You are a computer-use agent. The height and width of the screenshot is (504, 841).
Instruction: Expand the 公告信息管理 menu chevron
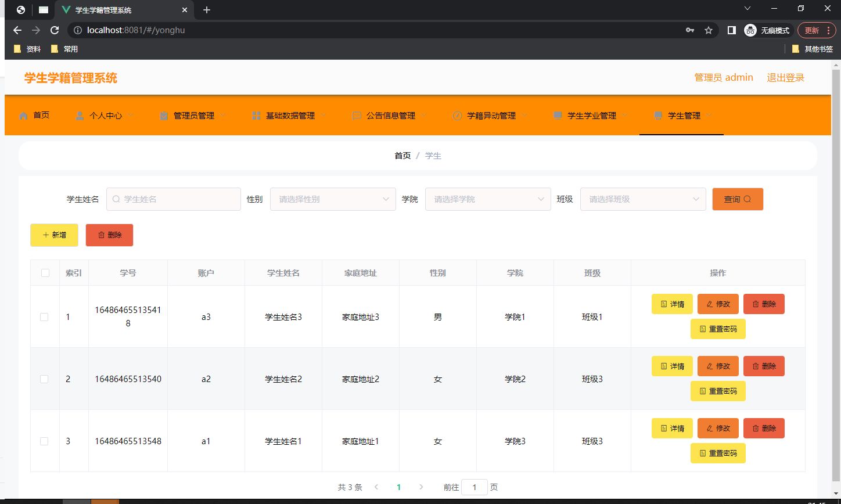tap(423, 115)
